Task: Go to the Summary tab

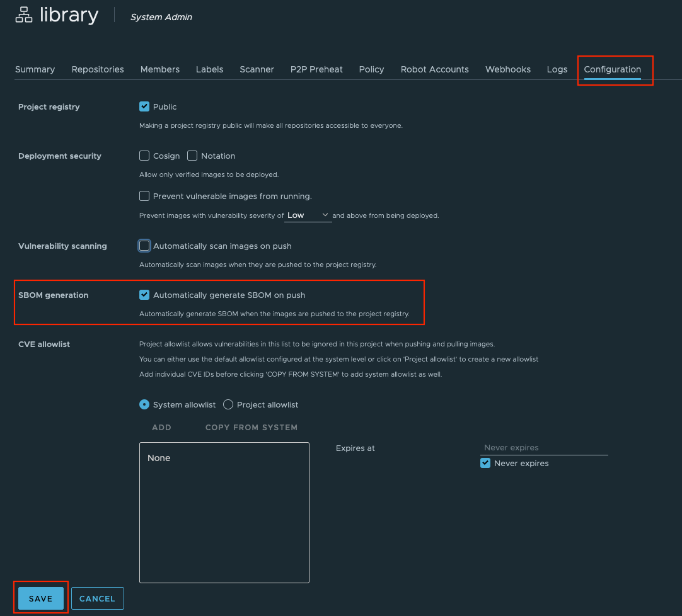Action: 35,69
